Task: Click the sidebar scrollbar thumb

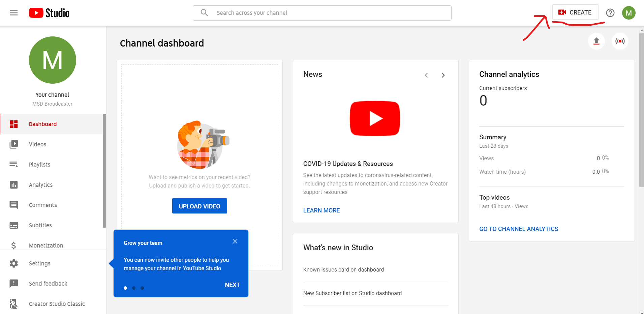Action: (x=104, y=171)
